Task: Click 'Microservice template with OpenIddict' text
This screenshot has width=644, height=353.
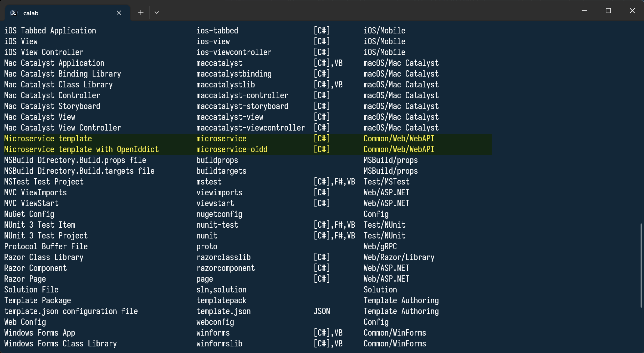Action: tap(82, 149)
